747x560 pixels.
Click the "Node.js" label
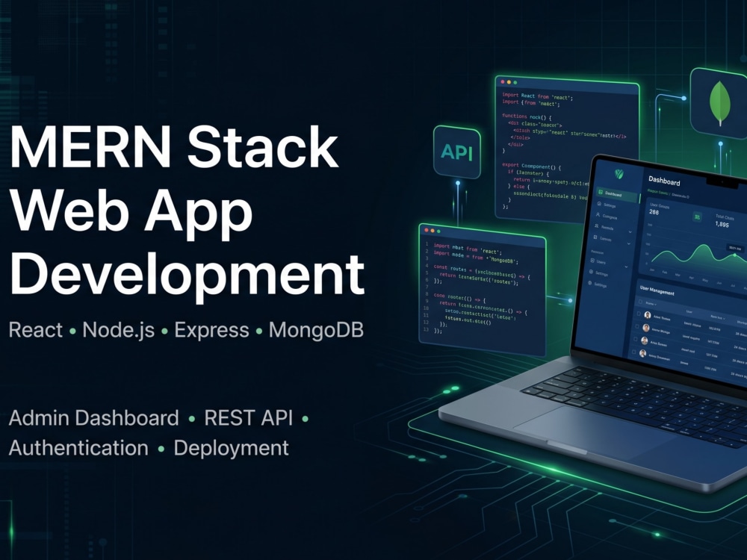click(119, 330)
